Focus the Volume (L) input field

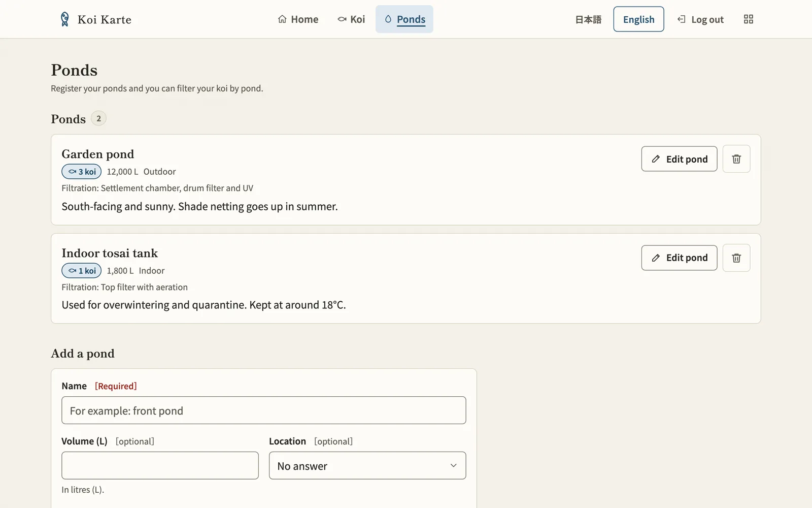click(x=160, y=466)
